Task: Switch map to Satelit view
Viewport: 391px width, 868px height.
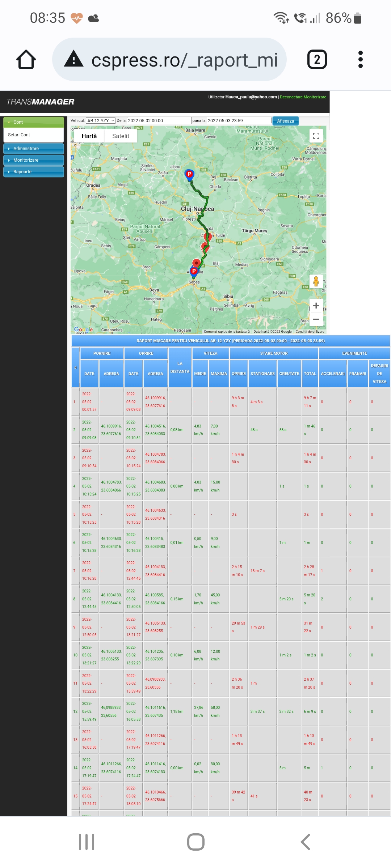Action: pos(121,136)
